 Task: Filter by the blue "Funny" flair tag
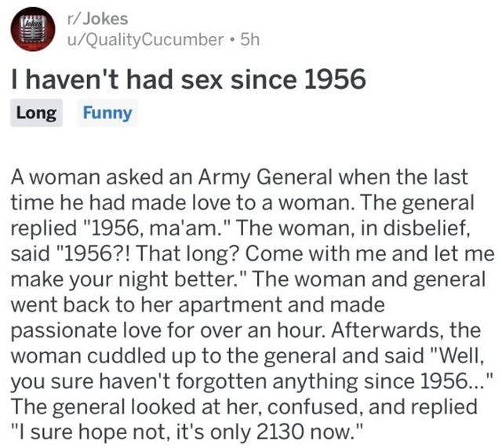(x=107, y=113)
